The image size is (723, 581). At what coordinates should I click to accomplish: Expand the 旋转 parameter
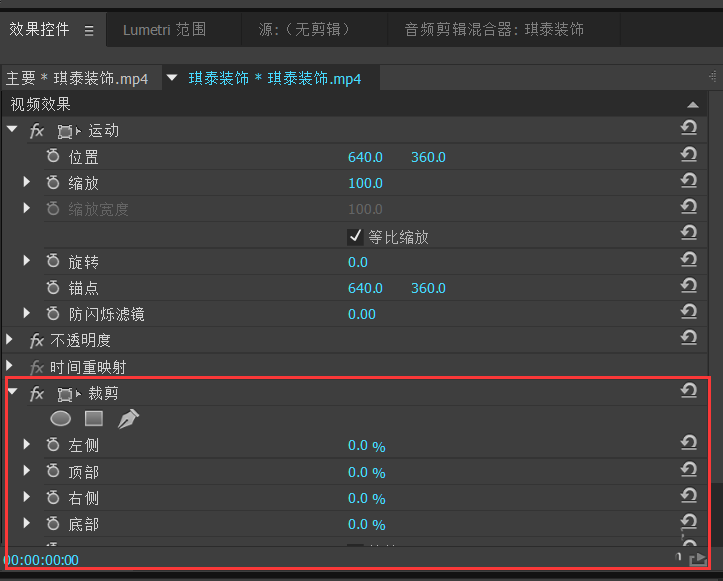pyautogui.click(x=27, y=261)
